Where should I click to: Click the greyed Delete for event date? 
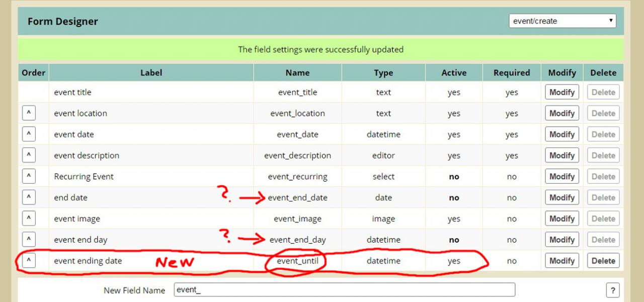pos(603,134)
